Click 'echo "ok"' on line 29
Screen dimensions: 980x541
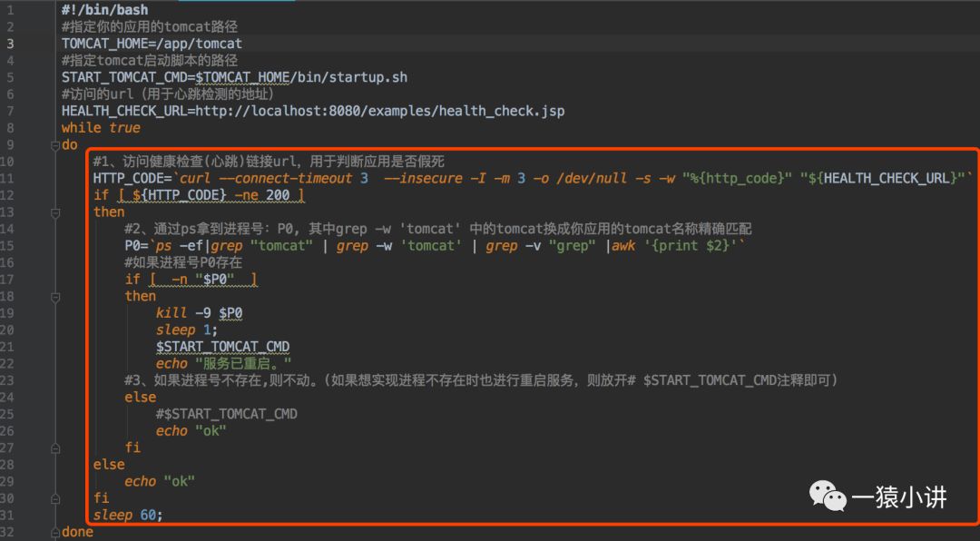click(160, 483)
